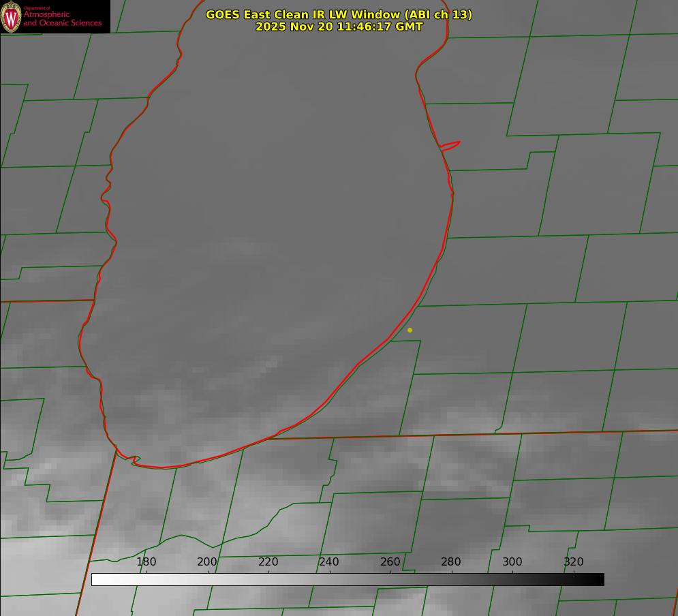Click the 260 colorbar label
Screen dimensions: 678x616
390,561
